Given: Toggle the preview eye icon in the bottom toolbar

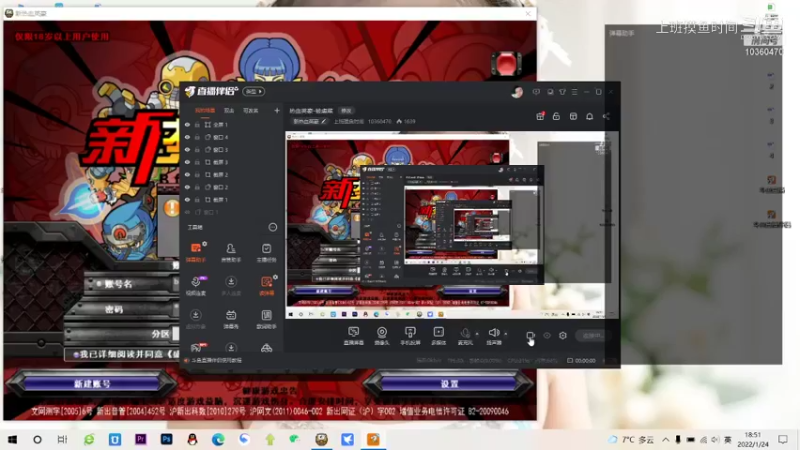Looking at the screenshot, I should pos(546,335).
